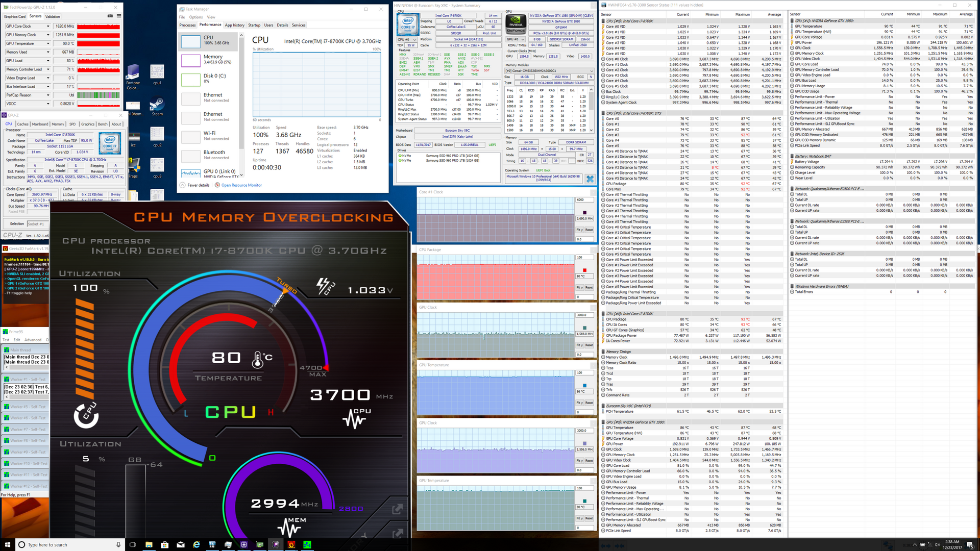Click the Open Resource Monitor link
Image resolution: width=980 pixels, height=551 pixels.
point(241,185)
